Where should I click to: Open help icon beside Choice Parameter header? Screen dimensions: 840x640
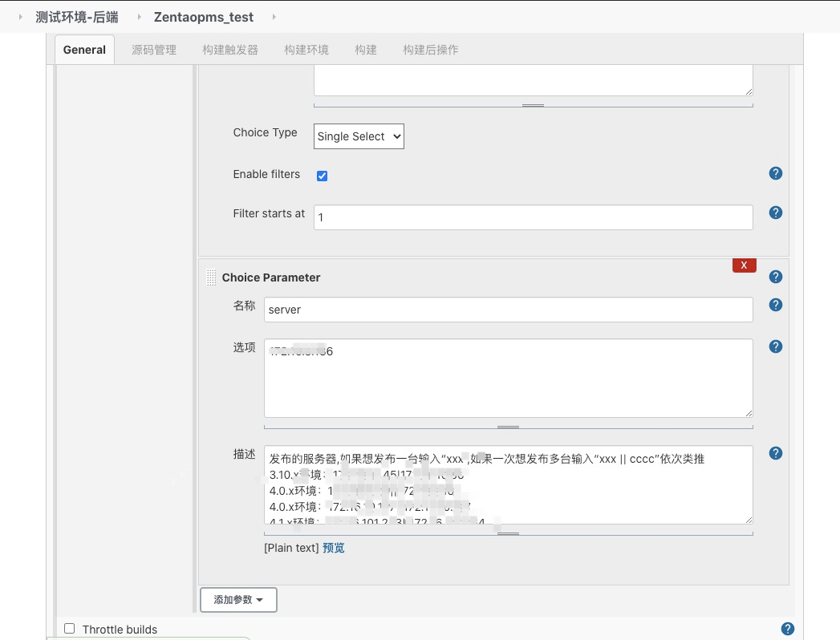tap(775, 277)
